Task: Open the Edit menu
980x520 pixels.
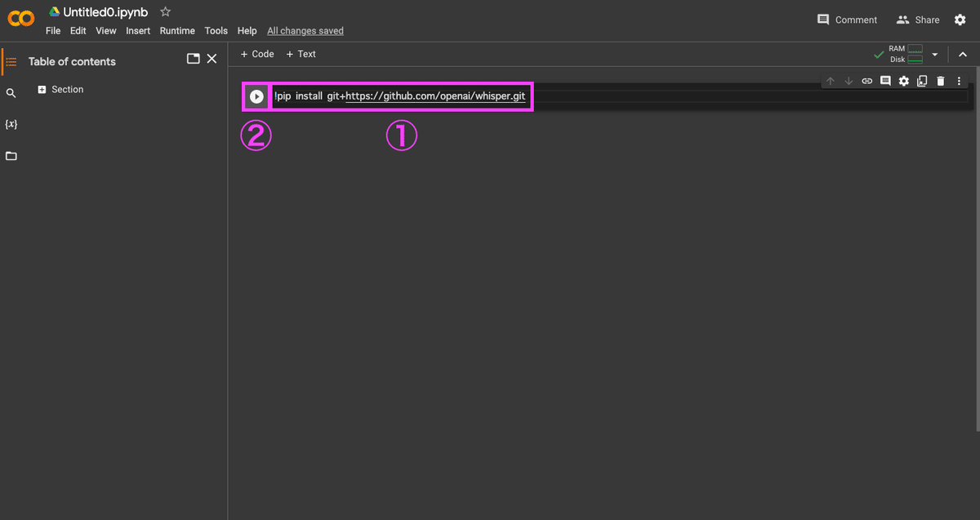Action: pos(78,31)
